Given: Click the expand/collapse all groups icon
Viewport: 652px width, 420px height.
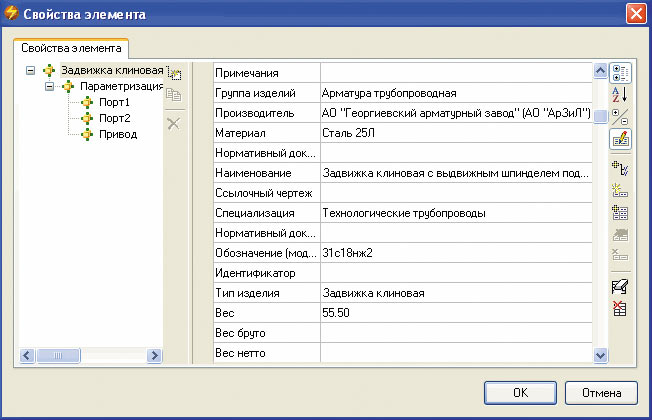Looking at the screenshot, I should tap(619, 116).
